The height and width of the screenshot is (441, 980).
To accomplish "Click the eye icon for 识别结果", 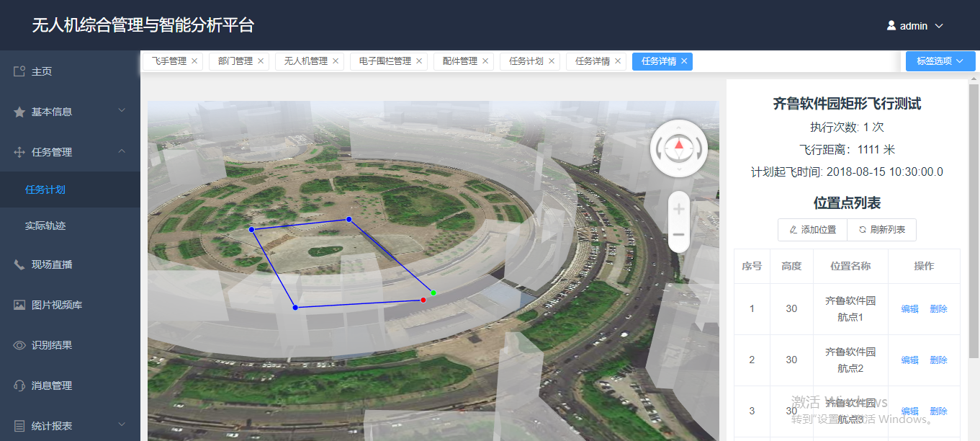I will point(19,345).
